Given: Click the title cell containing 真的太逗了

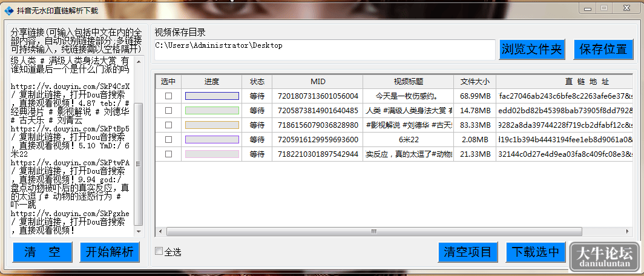Looking at the screenshot, I should [x=409, y=154].
